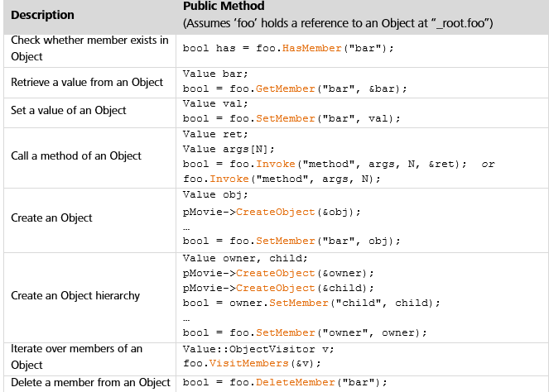549x392 pixels.
Task: Click CreateObject in the &owner call
Action: click(276, 273)
